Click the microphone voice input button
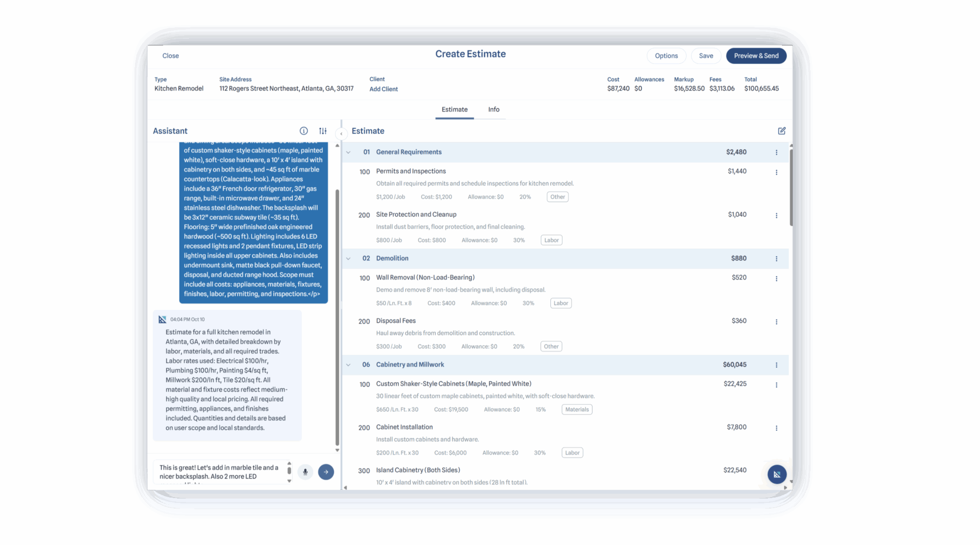The height and width of the screenshot is (545, 980). click(x=305, y=472)
